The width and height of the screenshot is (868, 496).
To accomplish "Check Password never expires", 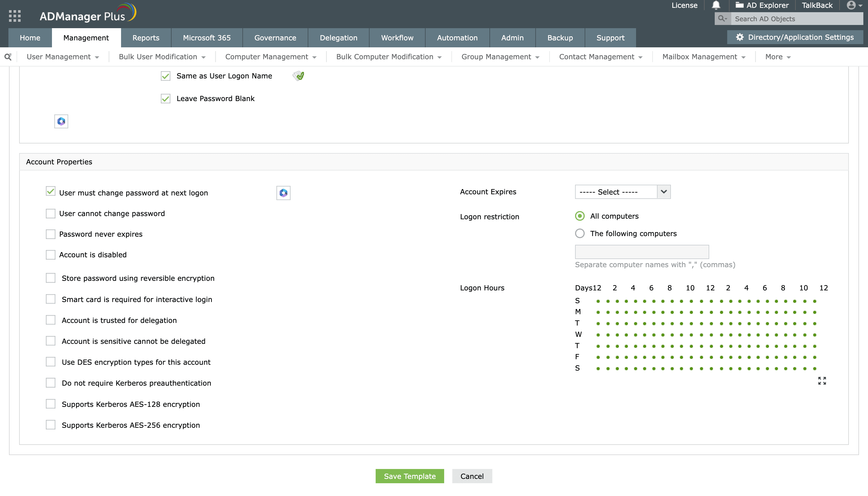I will [51, 234].
